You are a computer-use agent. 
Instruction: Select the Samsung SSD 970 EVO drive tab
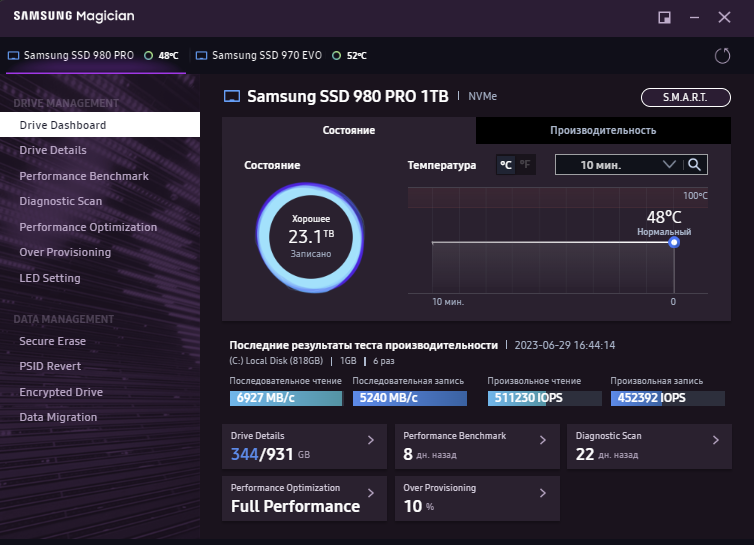[281, 56]
